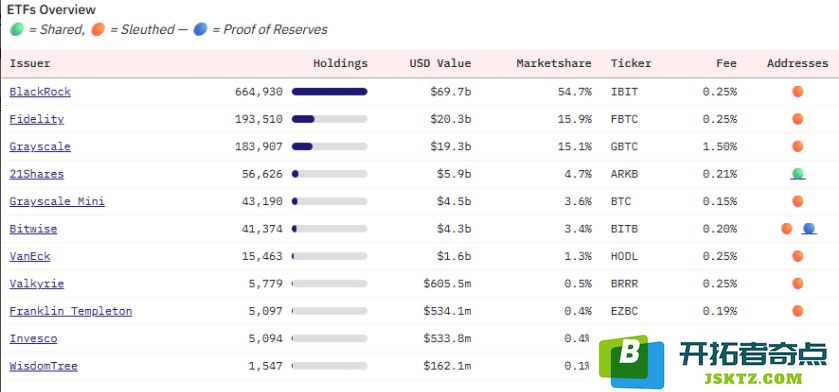The width and height of the screenshot is (839, 392).
Task: Open the Fidelity issuer link
Action: 36,119
